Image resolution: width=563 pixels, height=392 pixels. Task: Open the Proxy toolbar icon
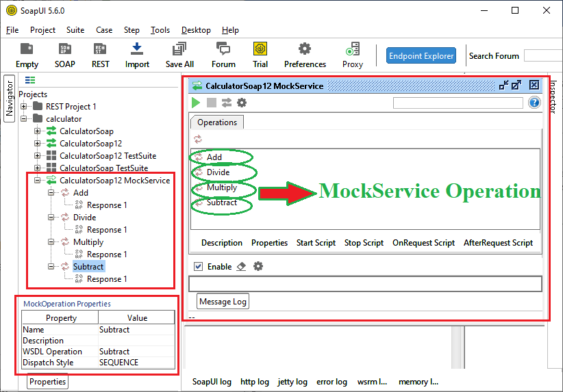click(x=353, y=55)
